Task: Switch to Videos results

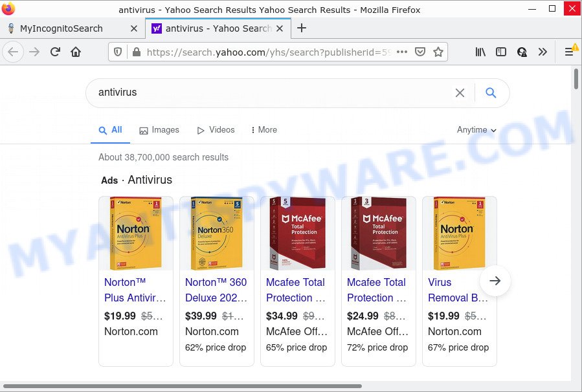Action: click(x=216, y=130)
